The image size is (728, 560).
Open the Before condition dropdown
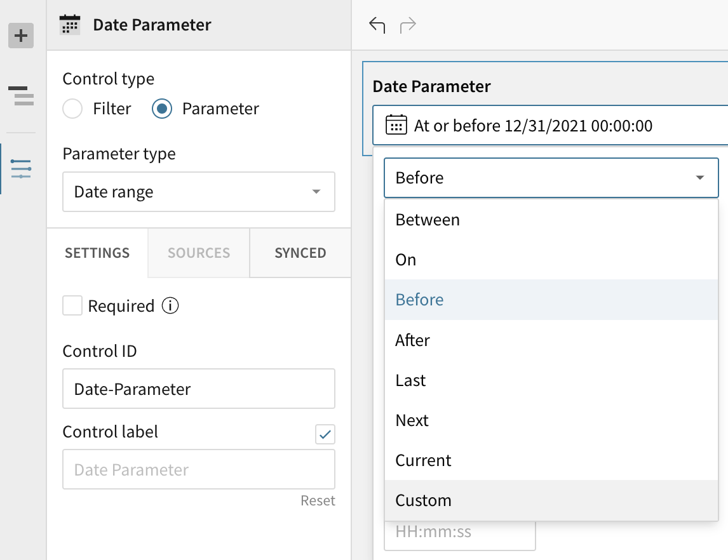(x=550, y=178)
